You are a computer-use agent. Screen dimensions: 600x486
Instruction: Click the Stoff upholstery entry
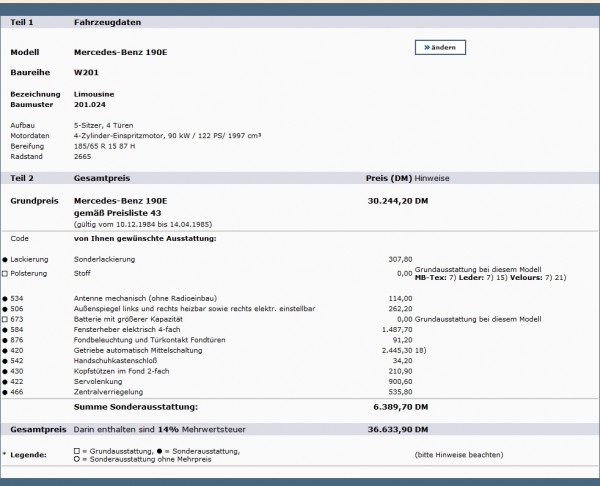click(x=82, y=273)
